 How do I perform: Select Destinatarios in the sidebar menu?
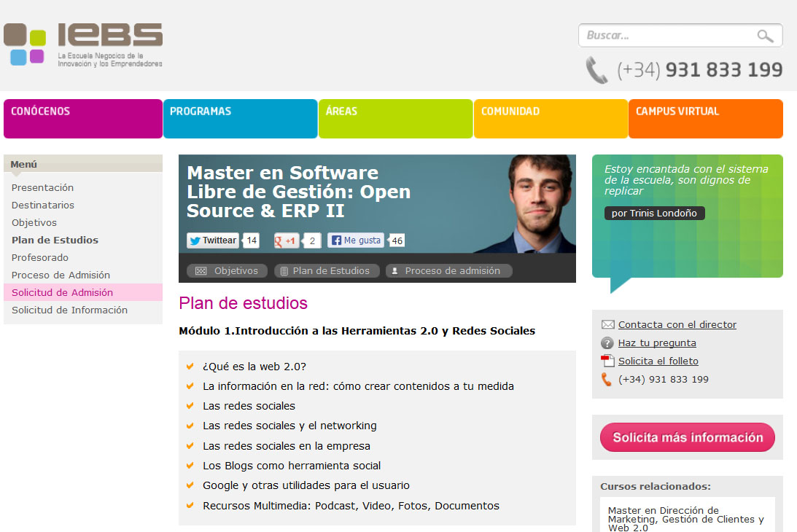(43, 206)
